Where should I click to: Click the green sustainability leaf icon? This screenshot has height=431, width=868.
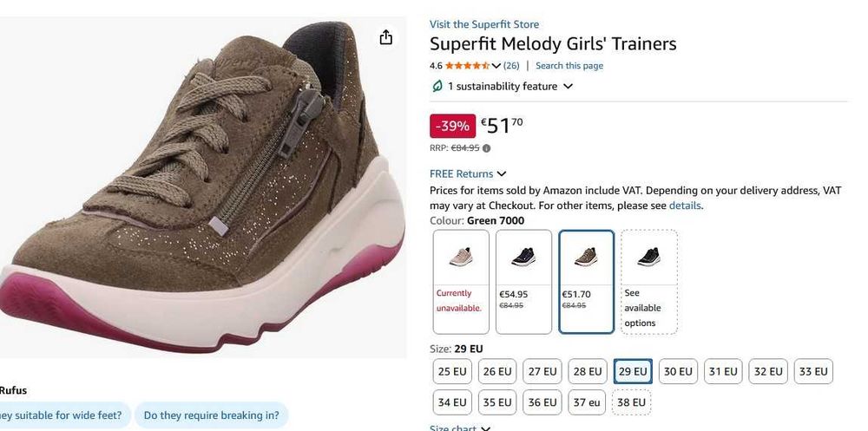437,87
